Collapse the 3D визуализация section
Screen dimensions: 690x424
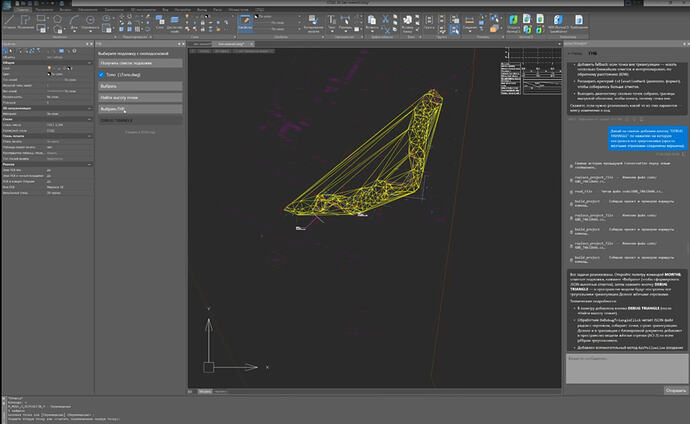[89, 108]
